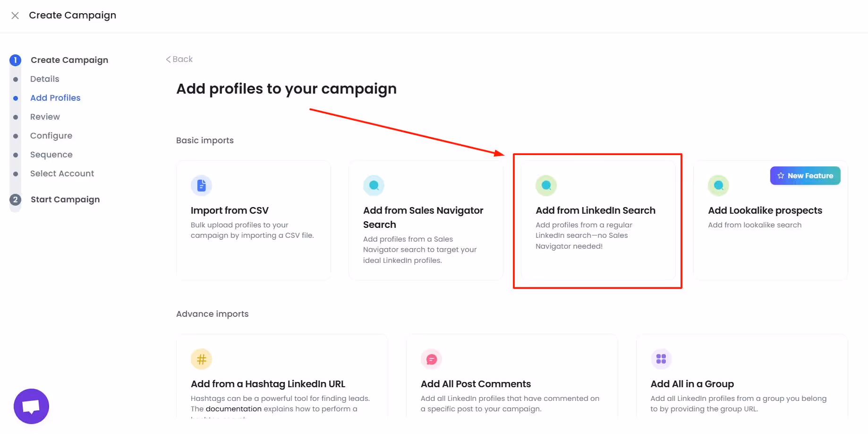Image resolution: width=868 pixels, height=434 pixels.
Task: Select the Details step in sidebar
Action: tap(44, 79)
